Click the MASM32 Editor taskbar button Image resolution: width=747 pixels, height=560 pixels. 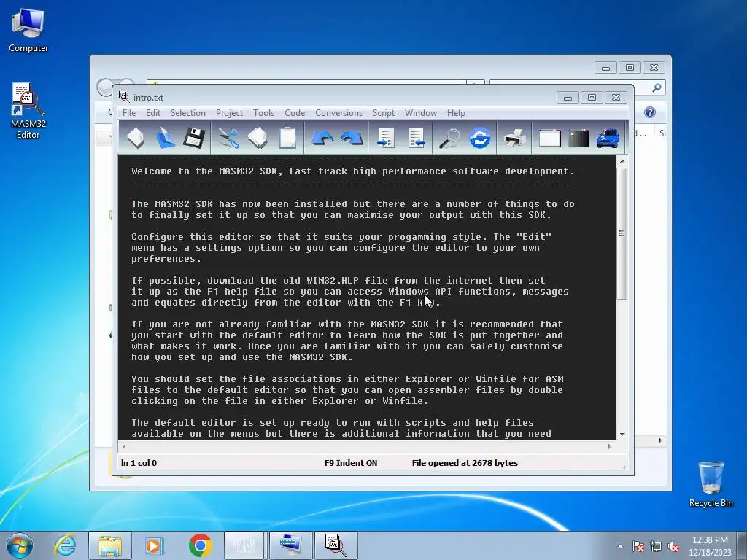tap(336, 545)
